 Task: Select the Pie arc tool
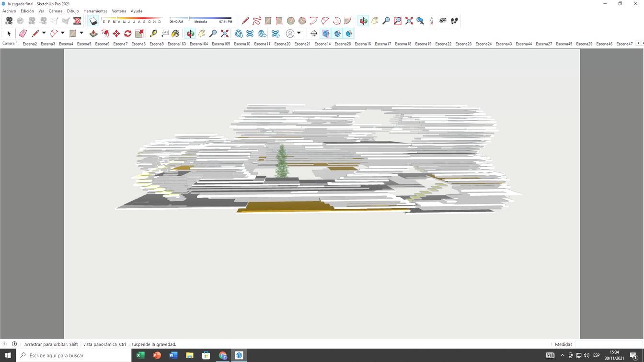pos(348,21)
